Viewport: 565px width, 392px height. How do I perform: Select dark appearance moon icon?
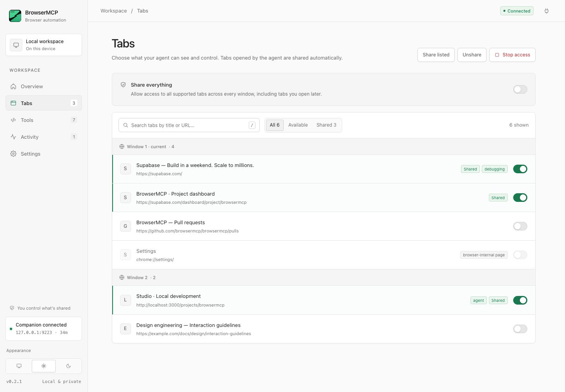point(69,366)
